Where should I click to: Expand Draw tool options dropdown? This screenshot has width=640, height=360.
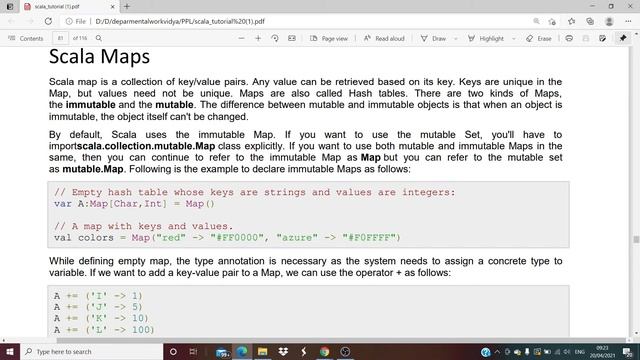[456, 38]
